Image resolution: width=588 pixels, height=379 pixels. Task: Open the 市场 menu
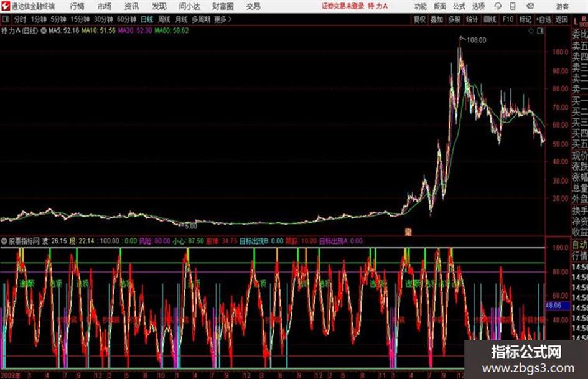(x=105, y=6)
